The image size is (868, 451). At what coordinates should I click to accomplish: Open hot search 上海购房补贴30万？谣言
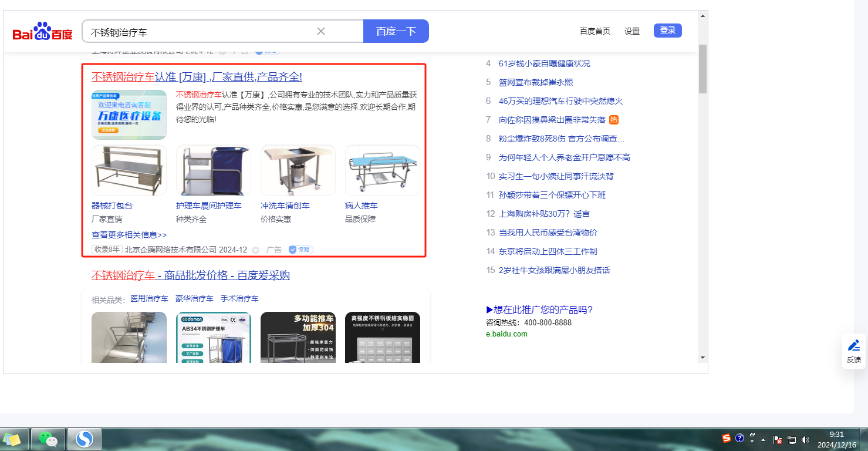(x=545, y=214)
